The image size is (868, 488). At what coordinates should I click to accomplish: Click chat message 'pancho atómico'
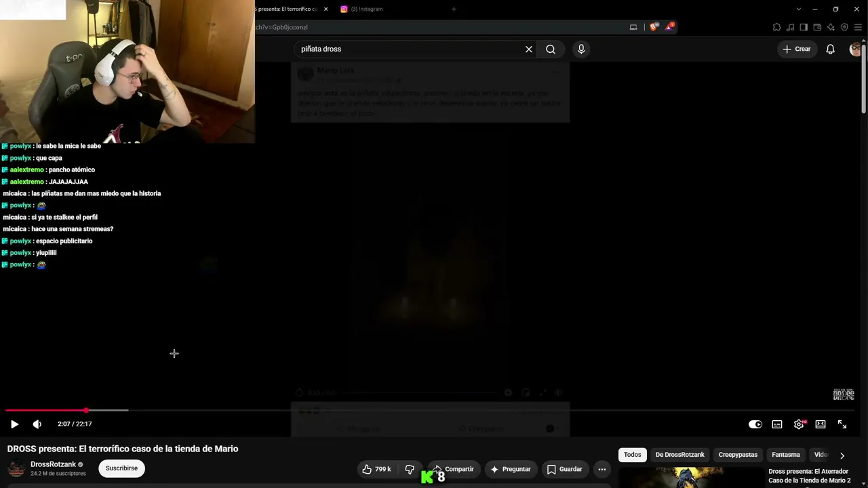(x=72, y=169)
